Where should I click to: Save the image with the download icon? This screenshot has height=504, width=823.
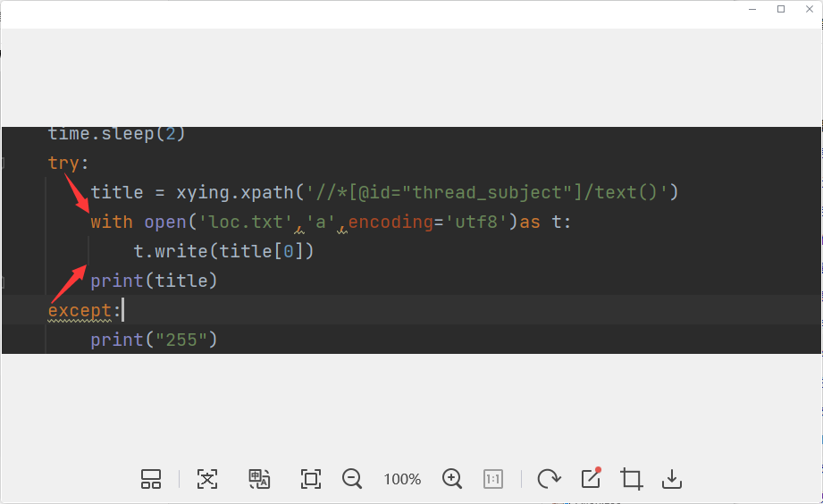[672, 479]
